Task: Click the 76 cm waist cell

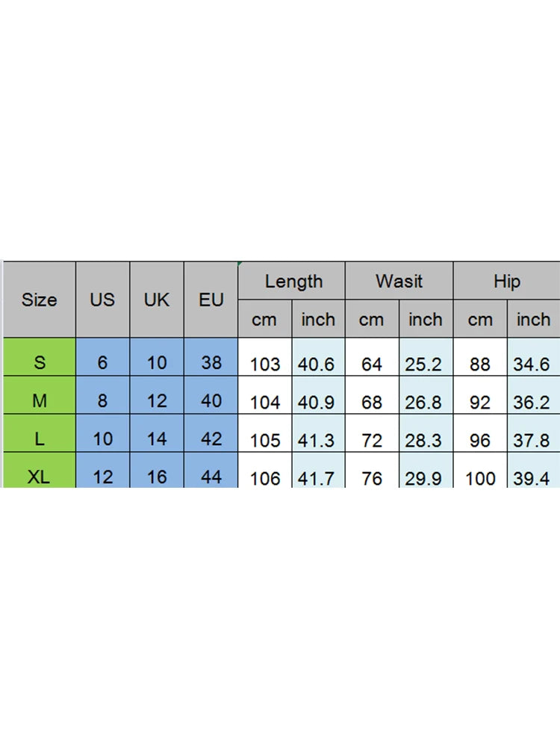Action: 371,477
